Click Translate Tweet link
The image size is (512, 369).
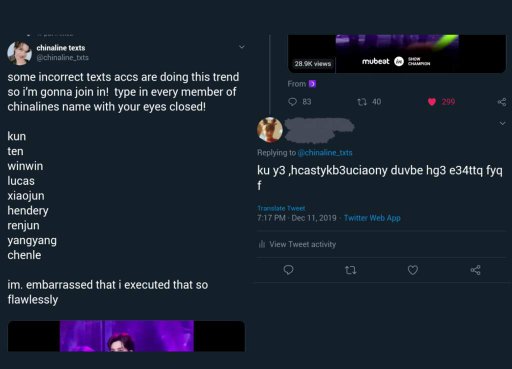(x=281, y=208)
